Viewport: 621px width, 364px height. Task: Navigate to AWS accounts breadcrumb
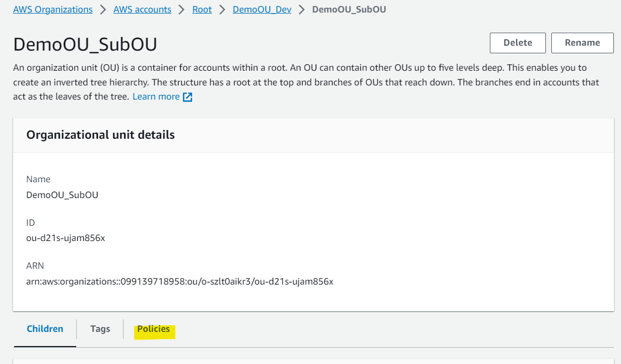pyautogui.click(x=142, y=9)
